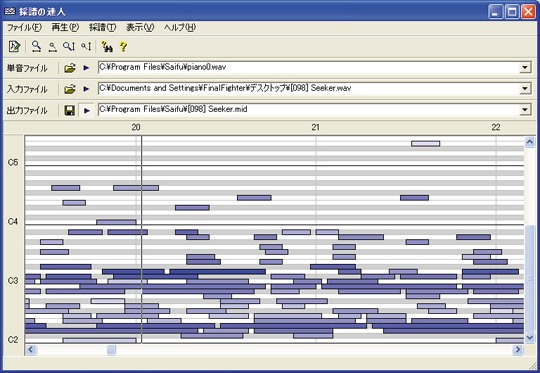This screenshot has width=540, height=373.
Task: Expand the input Seeker.wav path dropdown
Action: click(x=525, y=89)
